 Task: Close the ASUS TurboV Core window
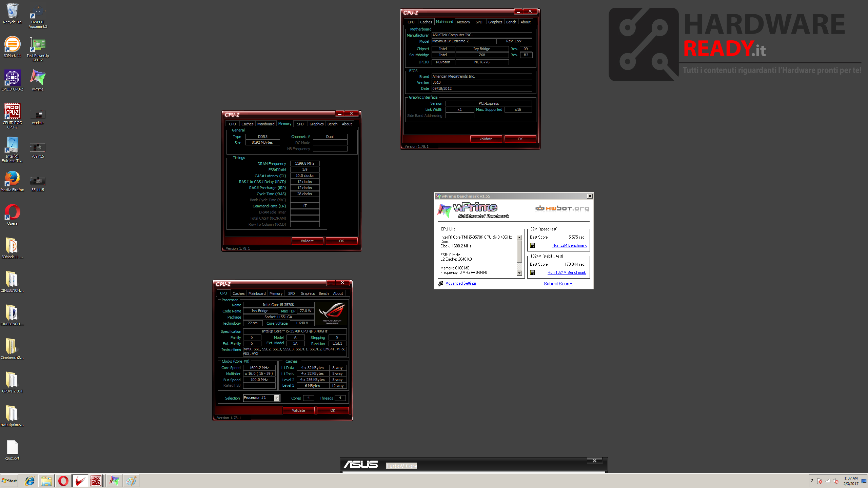pos(594,461)
